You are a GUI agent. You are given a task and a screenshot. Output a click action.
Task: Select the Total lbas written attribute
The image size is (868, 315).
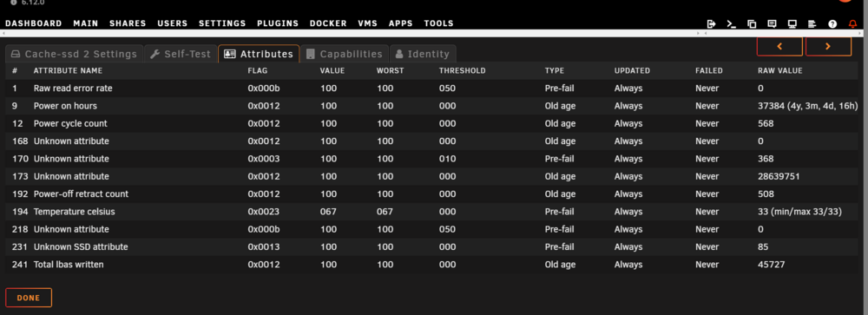[69, 265]
